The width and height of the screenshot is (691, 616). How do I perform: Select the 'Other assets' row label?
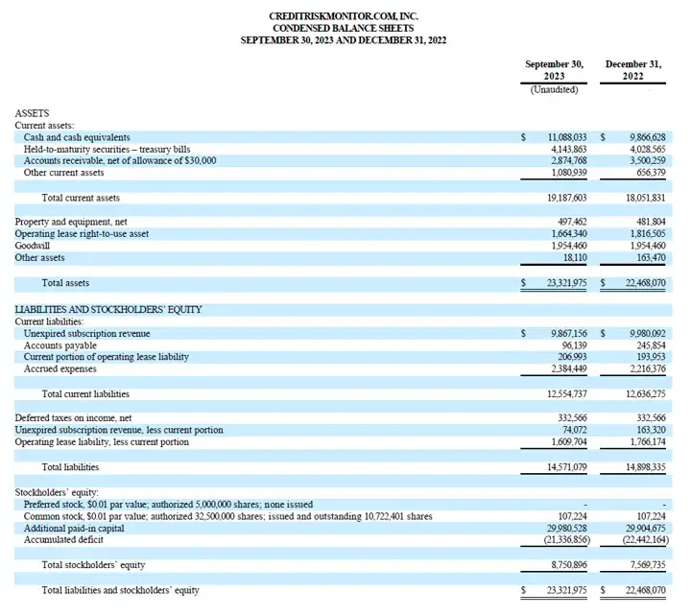pyautogui.click(x=39, y=257)
